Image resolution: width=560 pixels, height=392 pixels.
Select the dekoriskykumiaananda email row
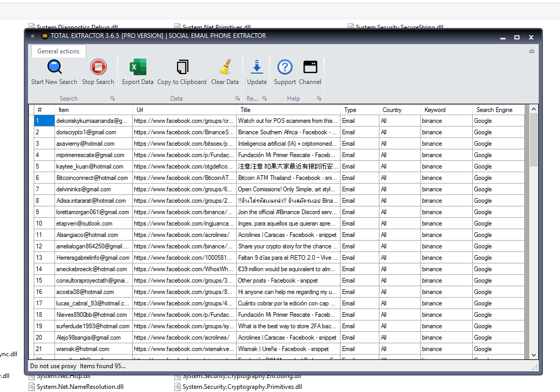coord(94,120)
